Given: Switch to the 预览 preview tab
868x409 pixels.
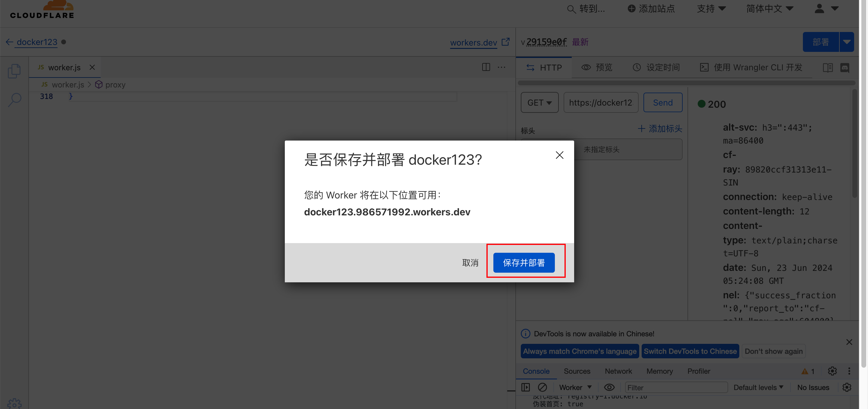Looking at the screenshot, I should [x=597, y=67].
